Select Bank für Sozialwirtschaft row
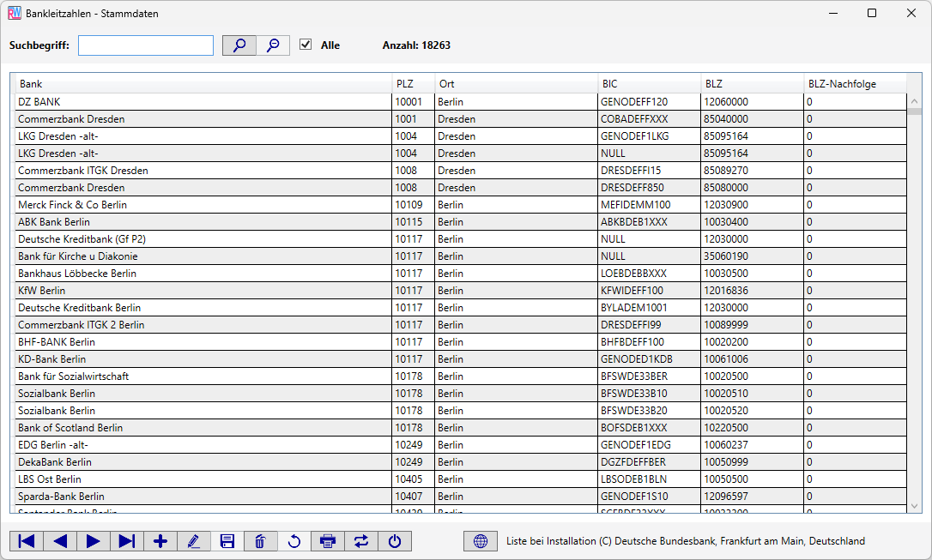Screen dimensions: 932x560 [x=461, y=376]
